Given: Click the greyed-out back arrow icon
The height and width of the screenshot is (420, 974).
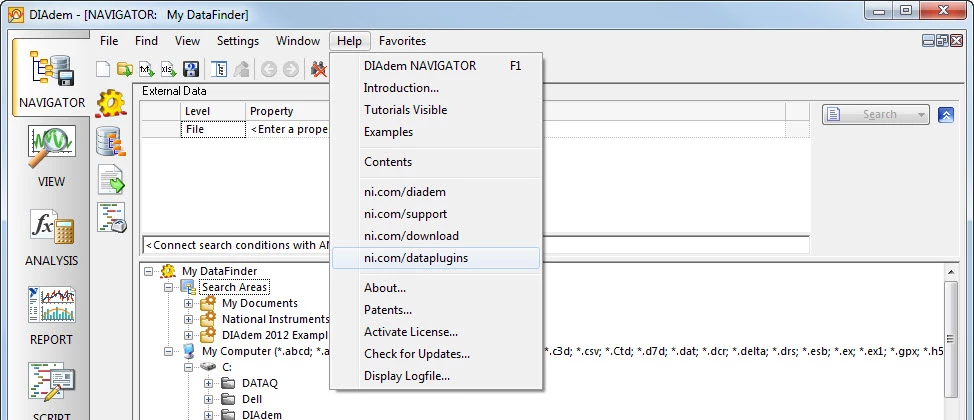Looking at the screenshot, I should [268, 69].
